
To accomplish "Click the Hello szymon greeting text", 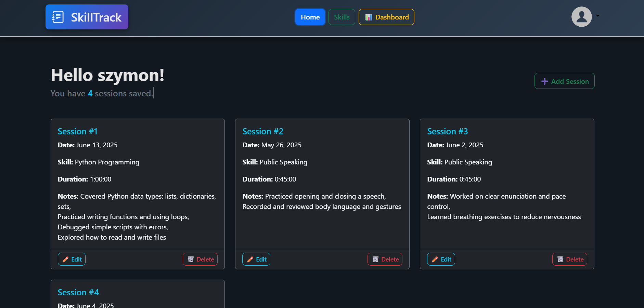I will pyautogui.click(x=107, y=75).
